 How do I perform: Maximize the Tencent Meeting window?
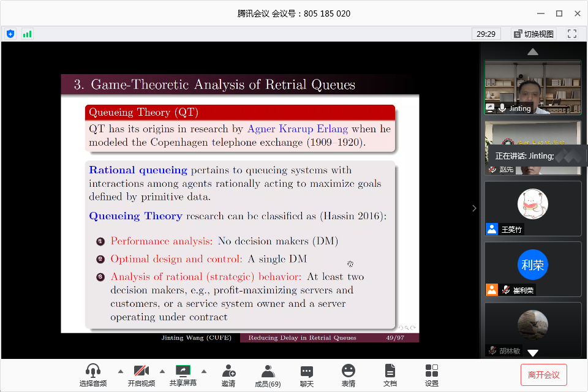coord(559,13)
